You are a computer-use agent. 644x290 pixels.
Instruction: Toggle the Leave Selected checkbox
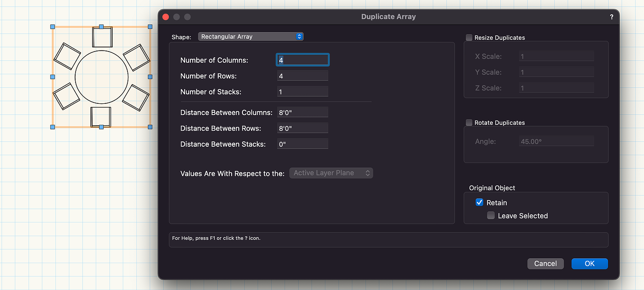point(491,216)
